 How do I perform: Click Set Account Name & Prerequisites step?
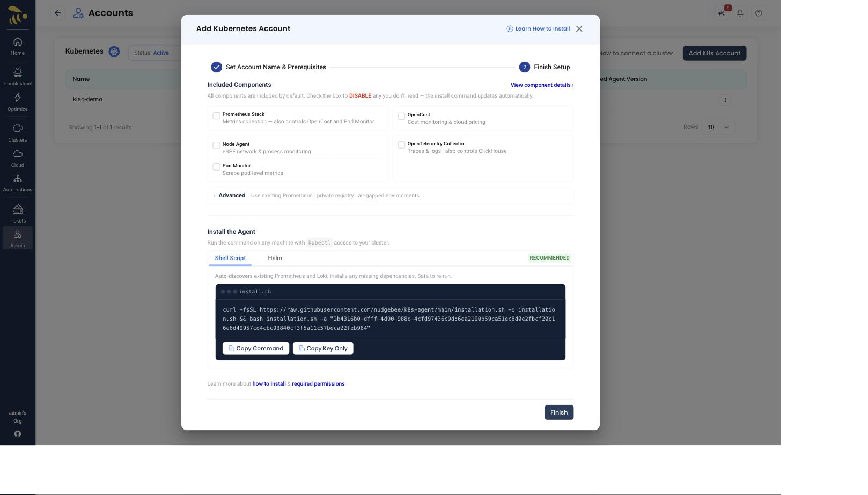click(276, 67)
